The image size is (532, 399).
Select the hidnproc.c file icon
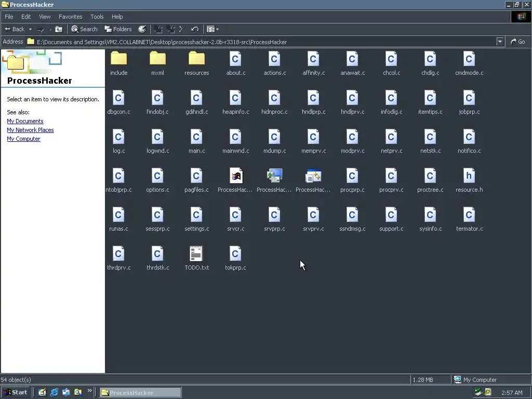274,98
